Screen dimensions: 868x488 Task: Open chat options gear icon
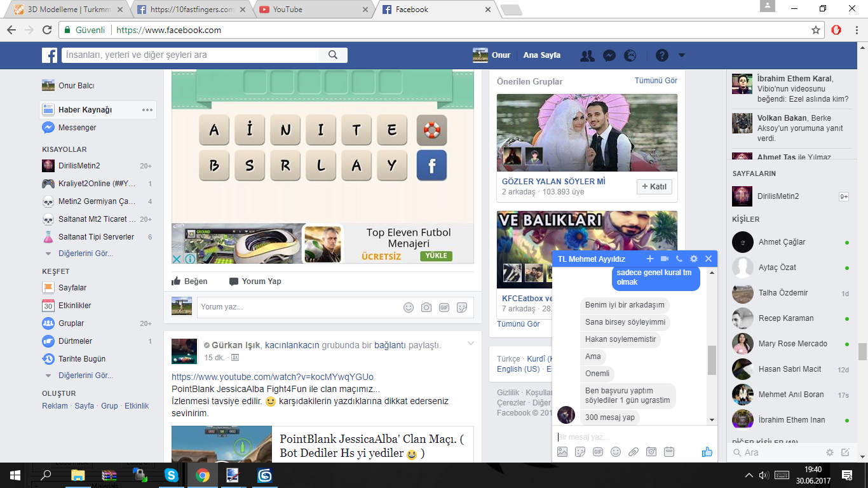click(694, 259)
